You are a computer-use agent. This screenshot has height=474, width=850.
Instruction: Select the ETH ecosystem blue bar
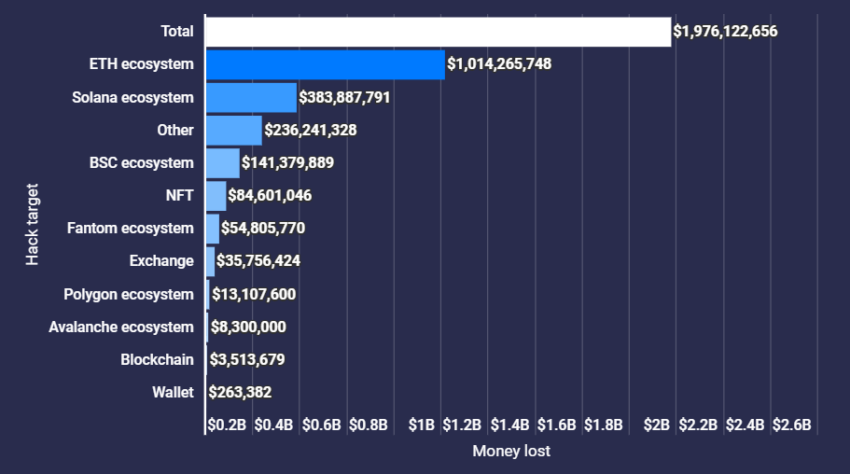point(325,65)
